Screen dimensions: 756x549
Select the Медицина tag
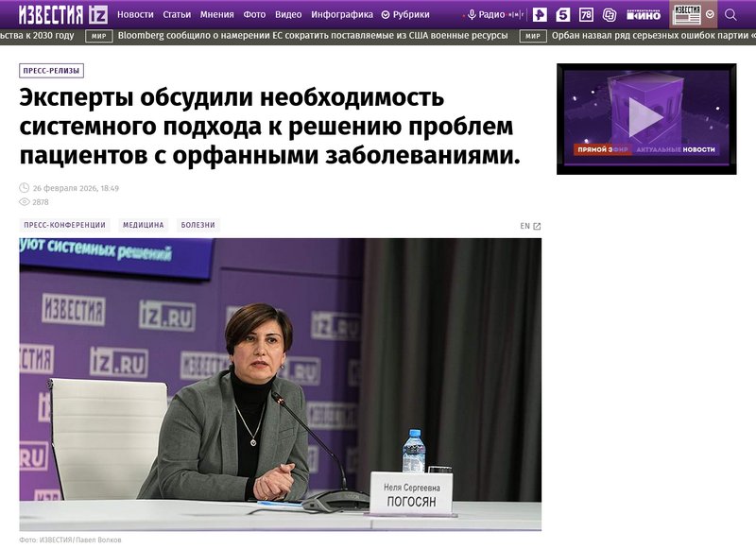144,225
